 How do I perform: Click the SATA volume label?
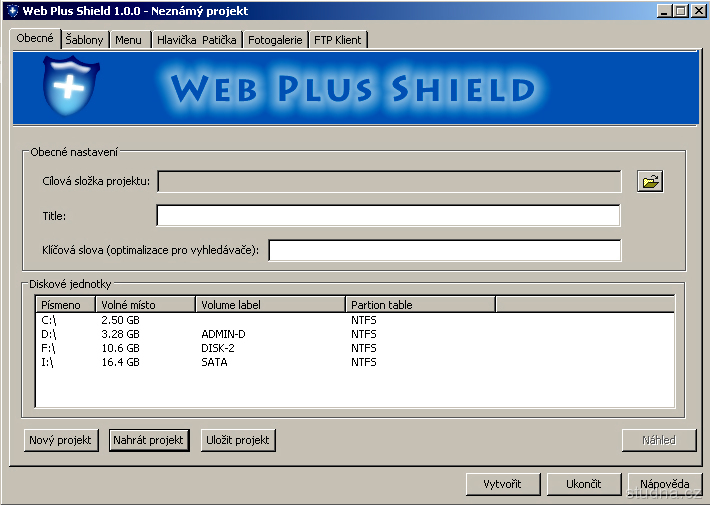coord(214,362)
